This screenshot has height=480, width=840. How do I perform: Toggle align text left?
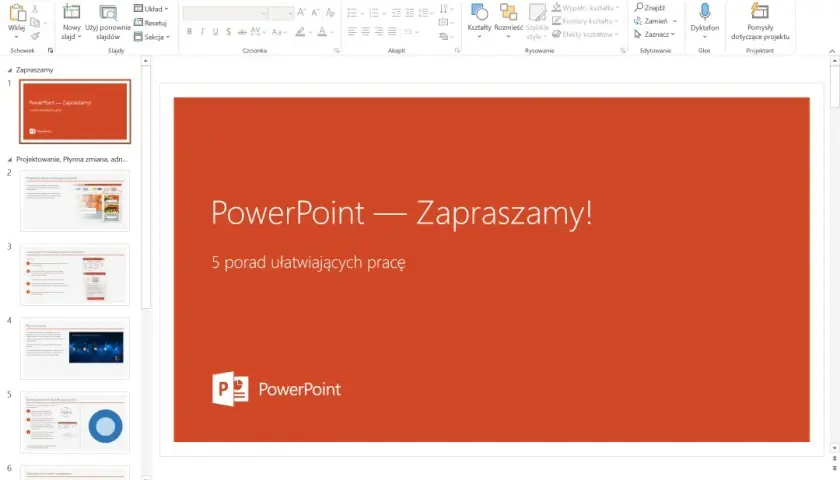tap(352, 32)
